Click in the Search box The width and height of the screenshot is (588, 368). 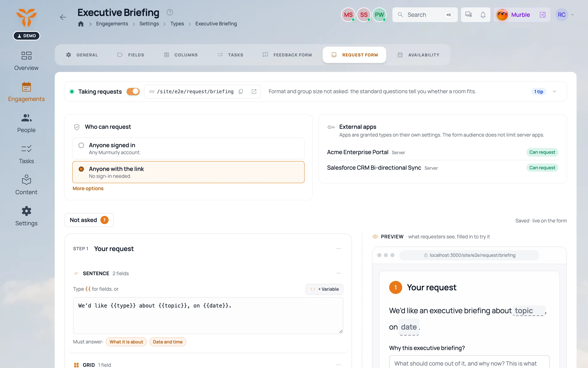point(425,15)
